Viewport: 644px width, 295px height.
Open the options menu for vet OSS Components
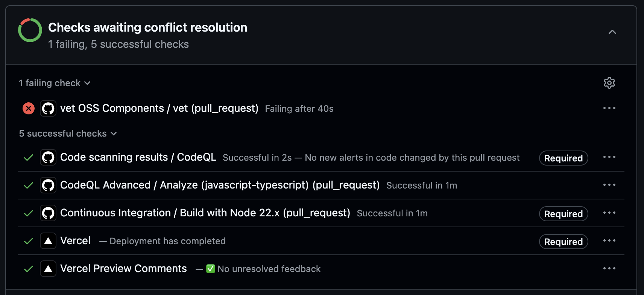coord(609,108)
